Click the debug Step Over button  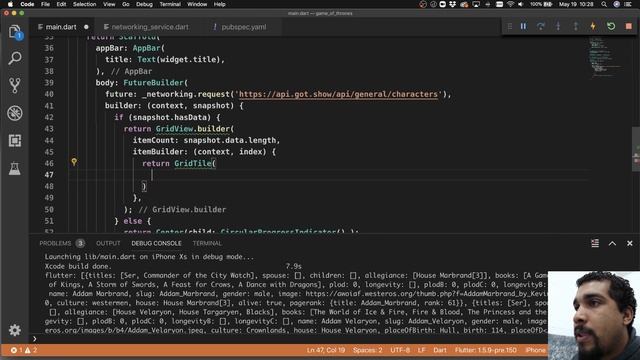coord(541,26)
